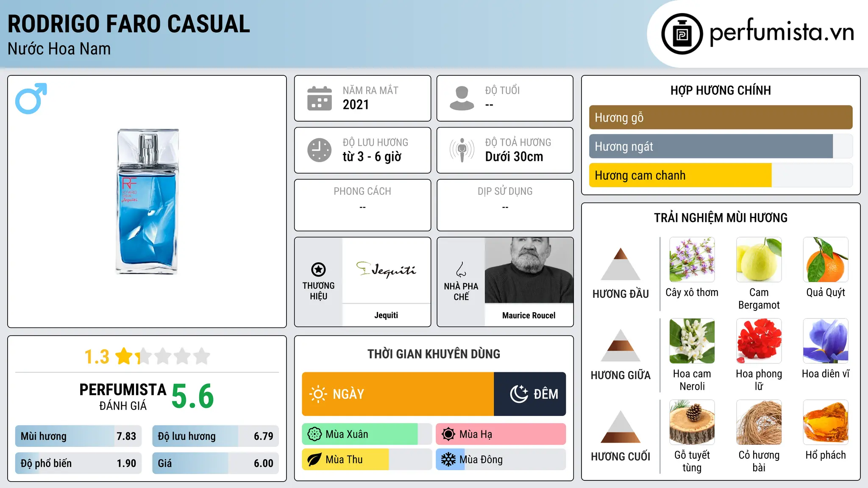Click the Jequiti brand name label

(x=386, y=315)
